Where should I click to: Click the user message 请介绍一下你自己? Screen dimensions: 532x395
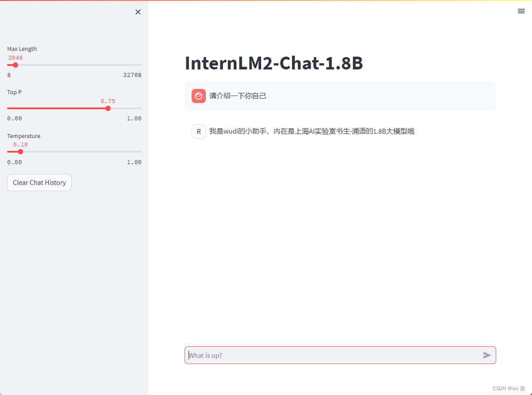pos(238,96)
